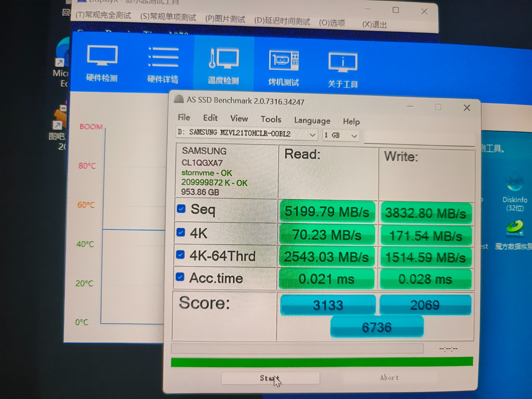Close the DisplayX window
532x399 pixels.
click(424, 11)
